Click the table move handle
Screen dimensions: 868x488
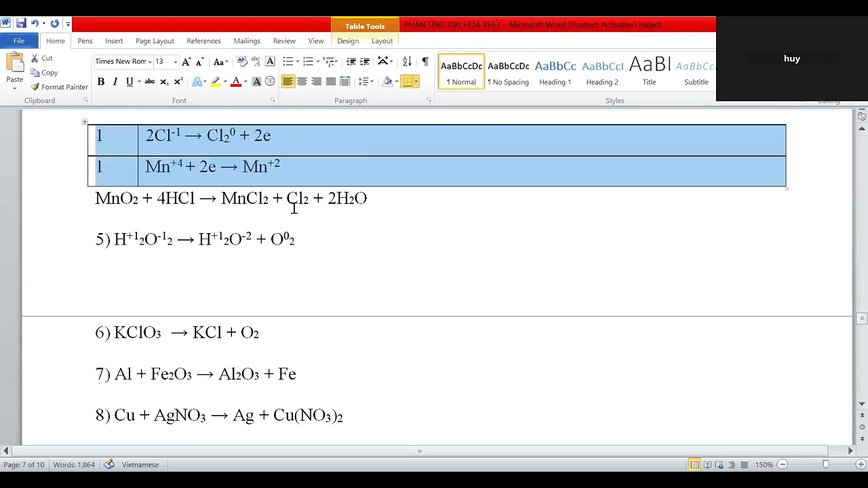point(85,122)
